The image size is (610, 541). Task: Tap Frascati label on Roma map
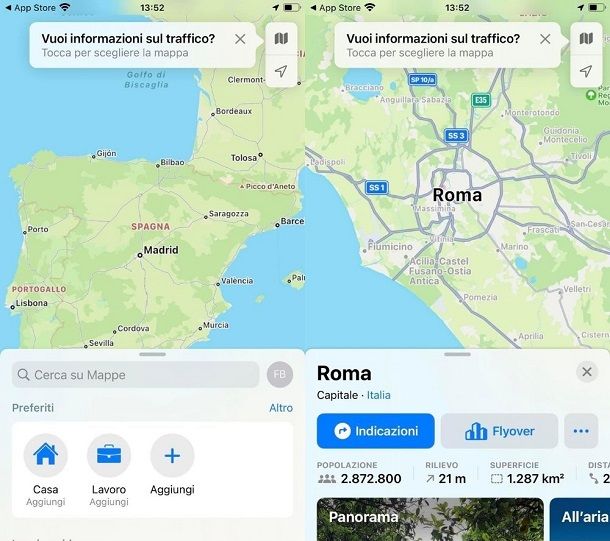pos(543,230)
